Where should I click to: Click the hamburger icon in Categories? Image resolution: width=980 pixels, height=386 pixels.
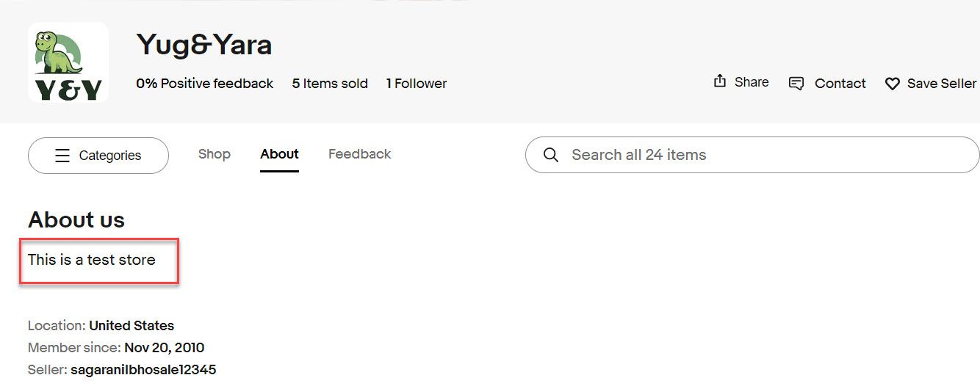pos(62,156)
